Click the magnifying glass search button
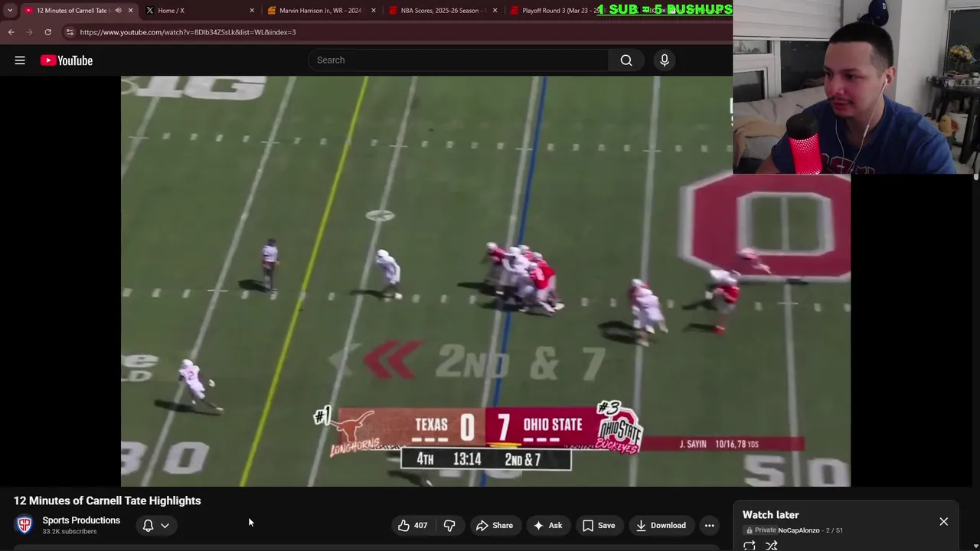This screenshot has height=551, width=980. pos(626,60)
